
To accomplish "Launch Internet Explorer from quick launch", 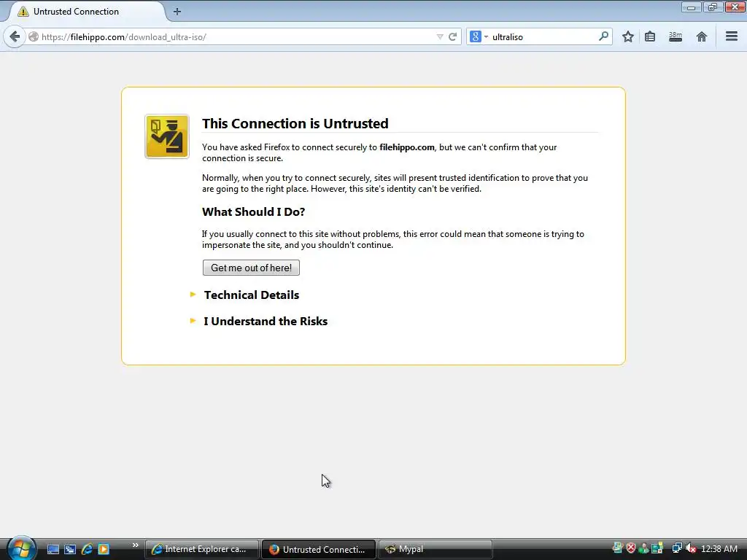I will (x=87, y=549).
